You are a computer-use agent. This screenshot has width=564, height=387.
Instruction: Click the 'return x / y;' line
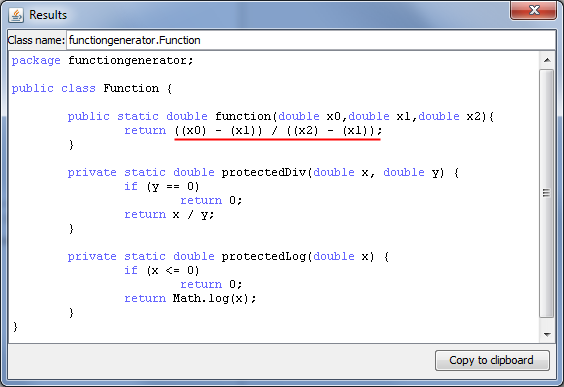pos(169,215)
